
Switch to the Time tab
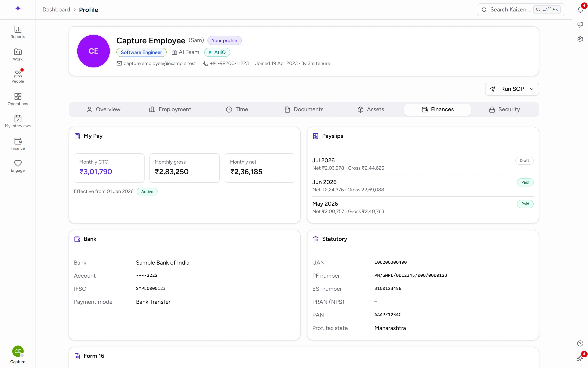[x=237, y=110]
